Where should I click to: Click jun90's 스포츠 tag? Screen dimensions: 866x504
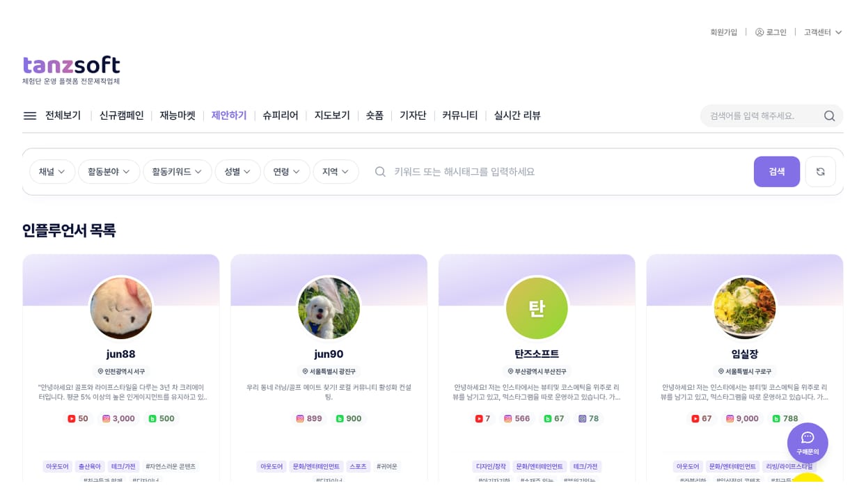[359, 466]
